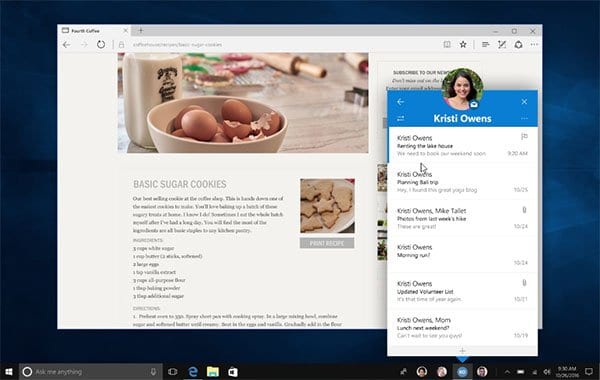The image size is (600, 380).
Task: Open a new tab with plus button
Action: point(141,30)
